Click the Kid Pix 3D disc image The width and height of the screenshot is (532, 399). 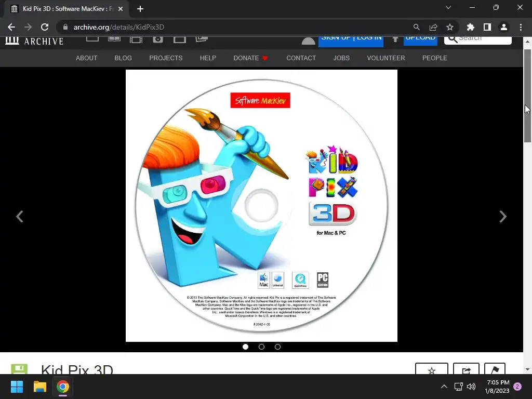[262, 206]
